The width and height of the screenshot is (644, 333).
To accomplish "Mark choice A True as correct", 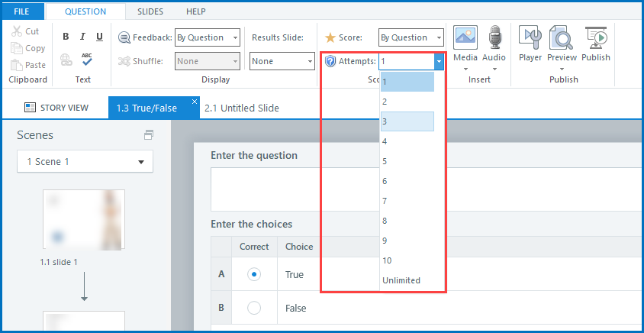I will pos(254,274).
